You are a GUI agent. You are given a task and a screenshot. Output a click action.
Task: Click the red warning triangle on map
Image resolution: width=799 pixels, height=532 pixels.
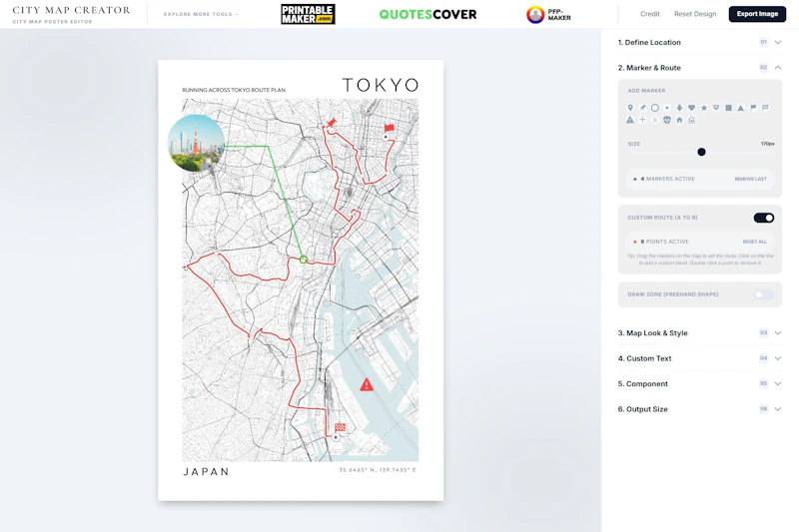367,385
